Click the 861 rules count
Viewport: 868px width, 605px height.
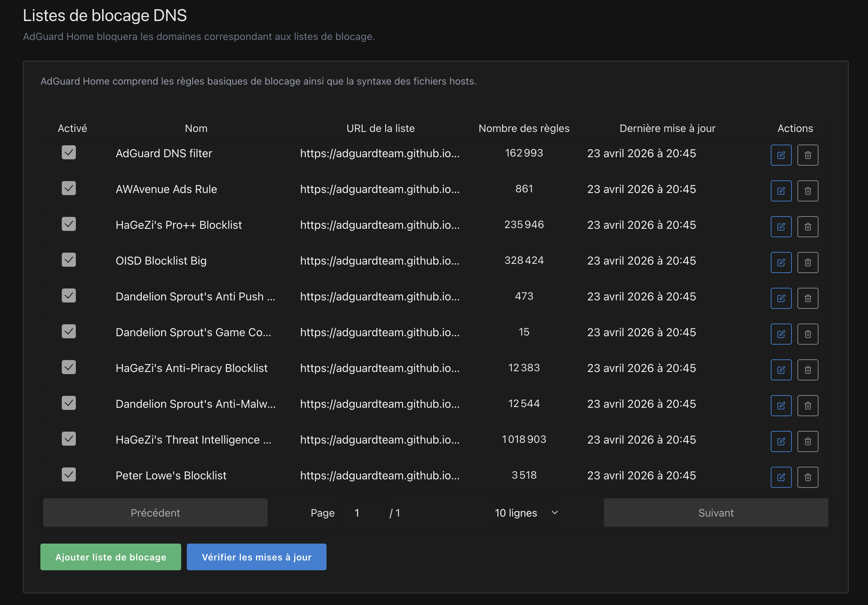coord(524,189)
